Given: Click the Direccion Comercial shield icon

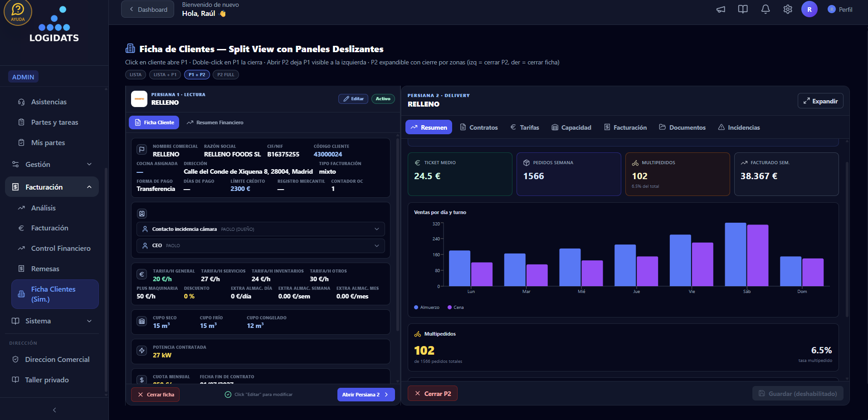Looking at the screenshot, I should point(15,359).
